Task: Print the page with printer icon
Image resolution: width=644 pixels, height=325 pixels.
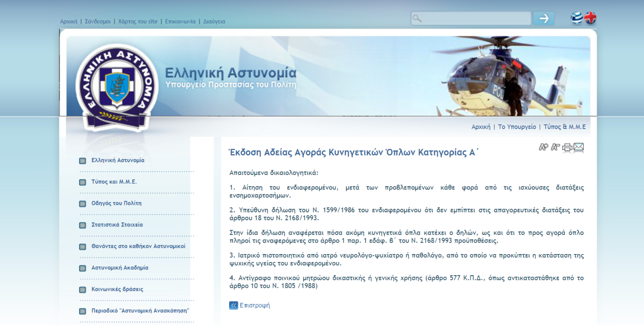Action: tap(567, 148)
